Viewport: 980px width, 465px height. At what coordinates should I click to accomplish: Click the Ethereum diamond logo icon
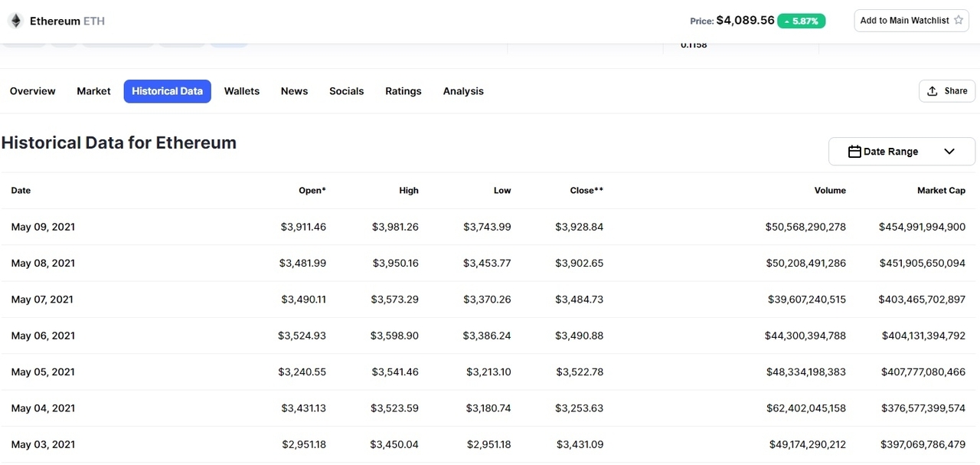15,21
